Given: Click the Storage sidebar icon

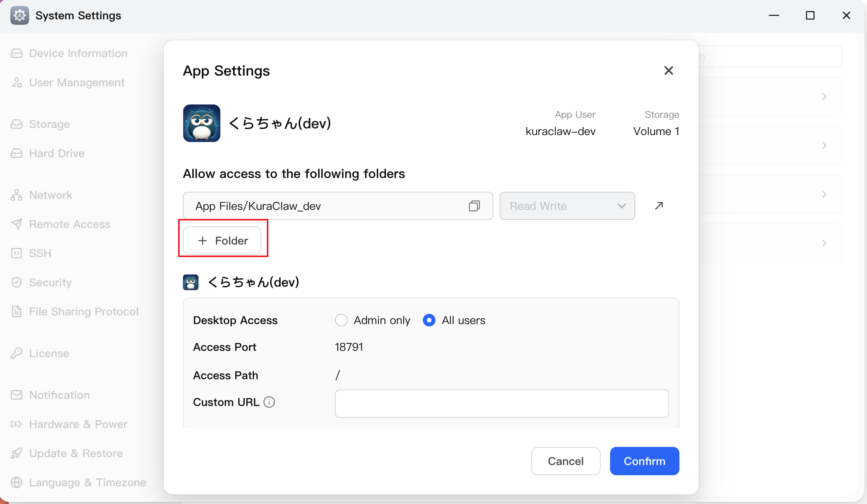Looking at the screenshot, I should point(17,124).
